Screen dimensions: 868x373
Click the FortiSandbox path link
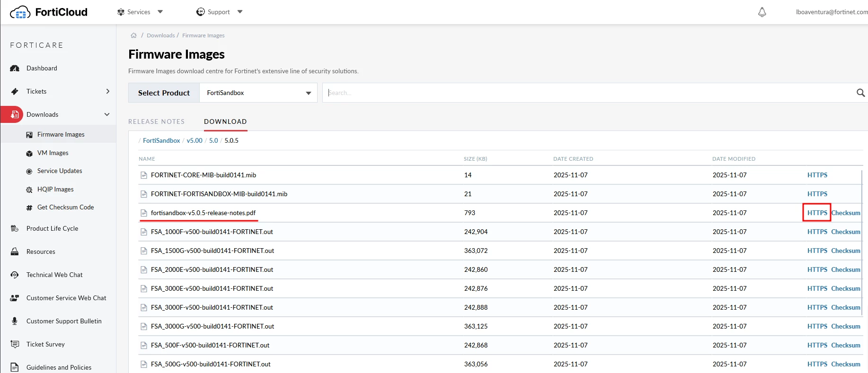click(161, 140)
